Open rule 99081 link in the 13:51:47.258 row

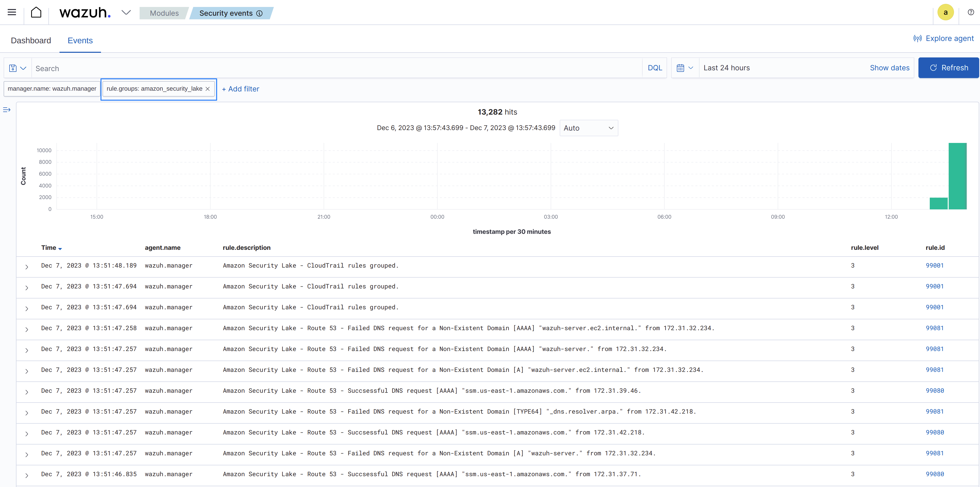pyautogui.click(x=934, y=328)
